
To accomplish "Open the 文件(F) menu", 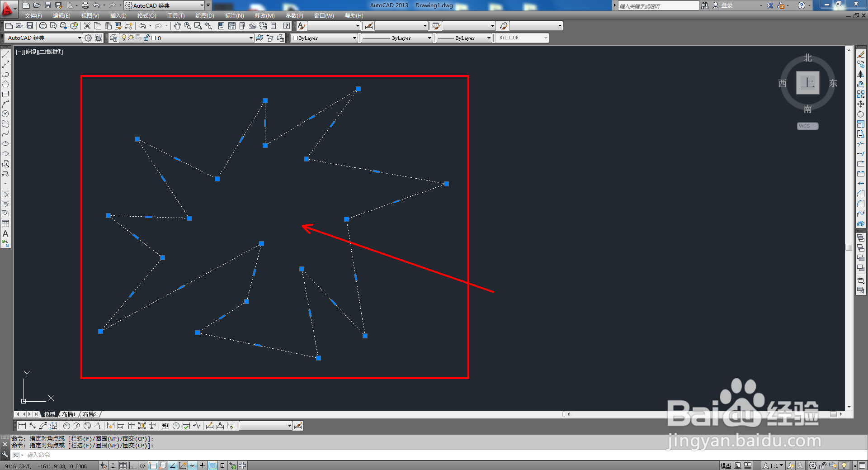I will click(33, 16).
